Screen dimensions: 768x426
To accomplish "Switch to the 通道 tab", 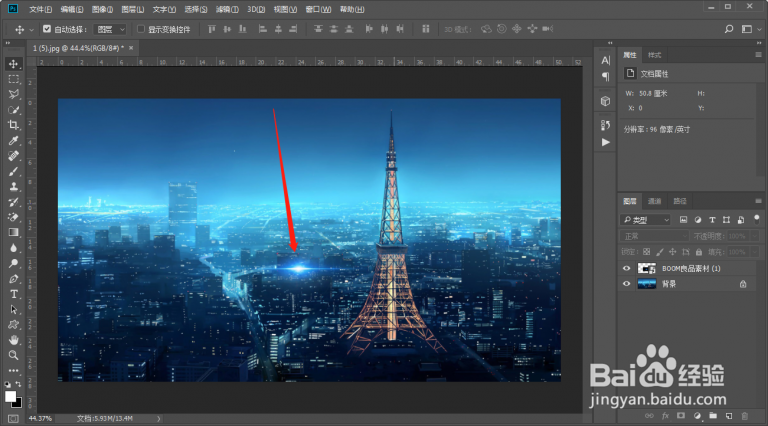I will 654,201.
